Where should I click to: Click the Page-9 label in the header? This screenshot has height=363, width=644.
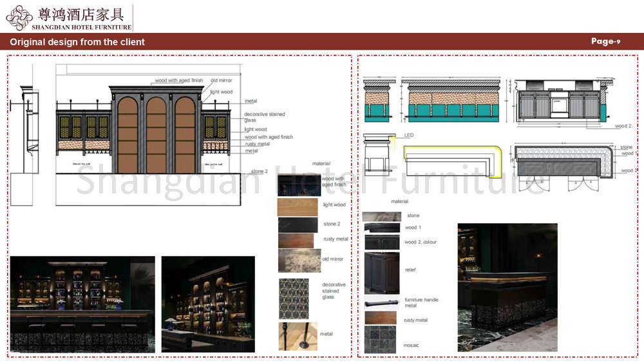(605, 41)
